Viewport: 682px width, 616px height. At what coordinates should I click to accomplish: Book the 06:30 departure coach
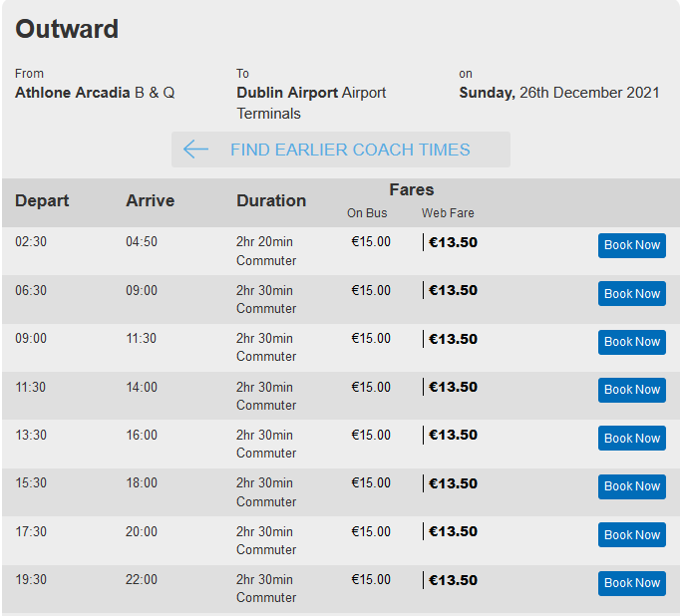click(631, 293)
